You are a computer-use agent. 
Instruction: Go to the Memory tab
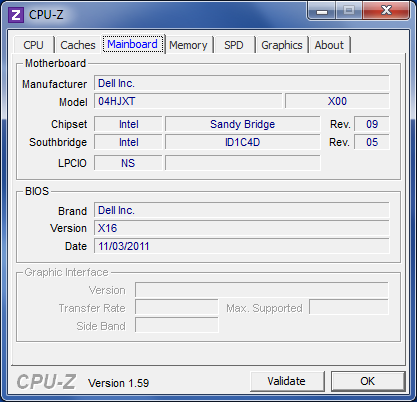(x=188, y=45)
